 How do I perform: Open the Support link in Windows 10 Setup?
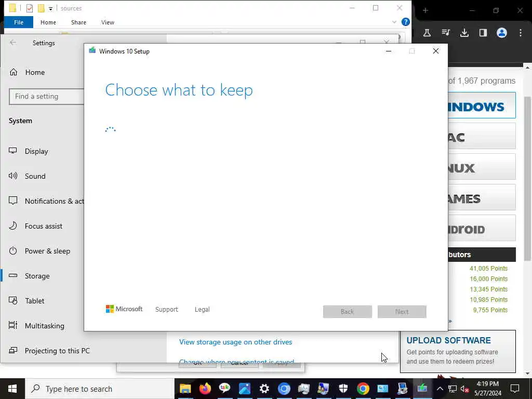pyautogui.click(x=167, y=310)
